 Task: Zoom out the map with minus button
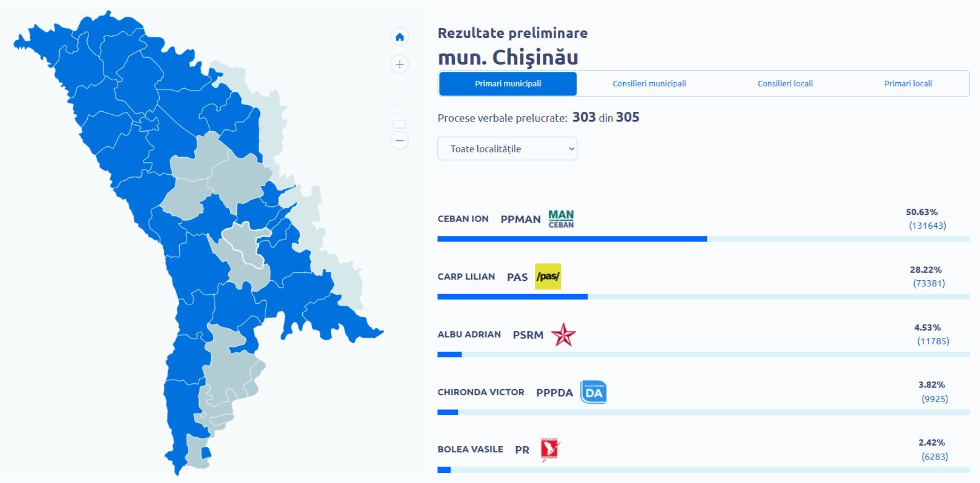click(400, 140)
